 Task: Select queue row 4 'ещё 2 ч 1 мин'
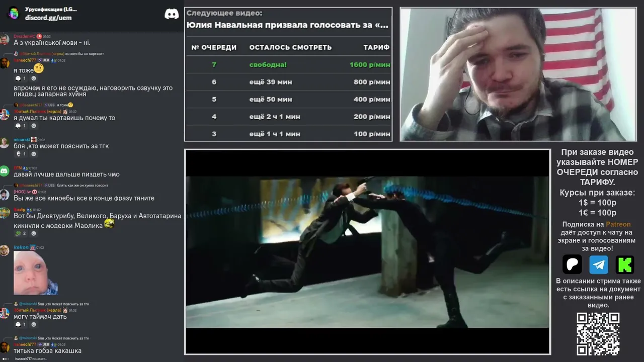coord(288,116)
